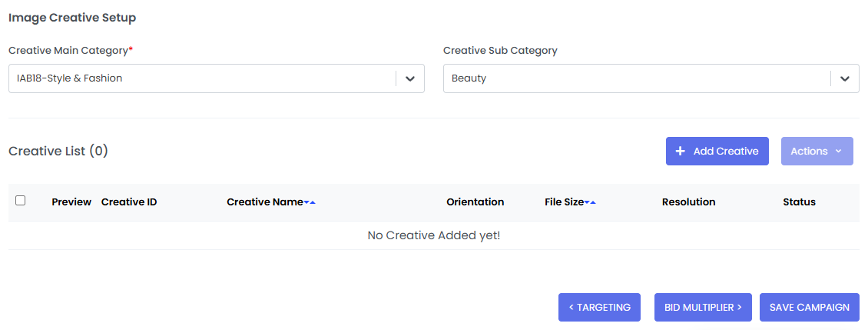Click the Beauty sub category field
868x330 pixels.
pyautogui.click(x=636, y=78)
